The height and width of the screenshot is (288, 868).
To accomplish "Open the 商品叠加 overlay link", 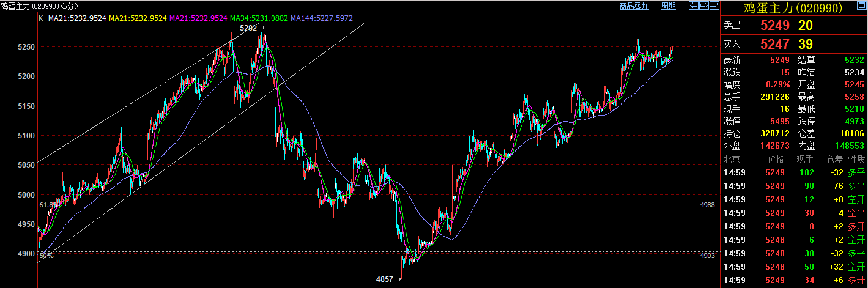I will [x=634, y=6].
